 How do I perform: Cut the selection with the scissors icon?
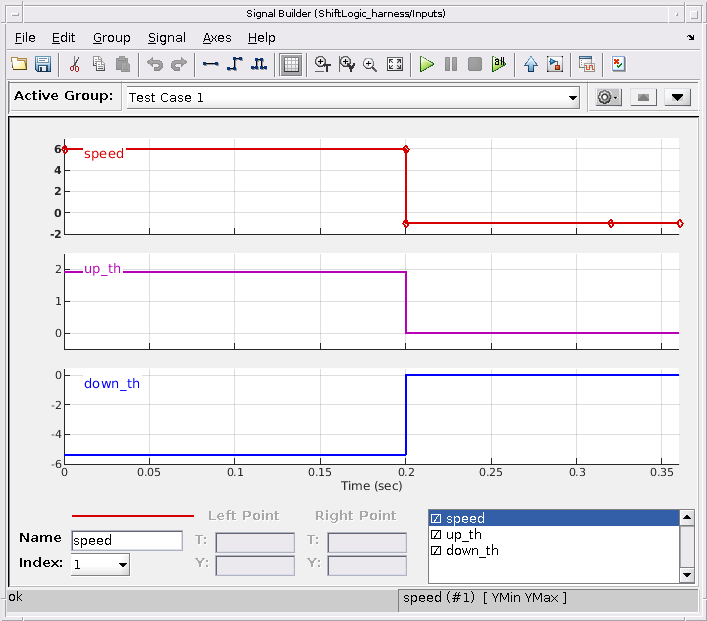pyautogui.click(x=74, y=64)
